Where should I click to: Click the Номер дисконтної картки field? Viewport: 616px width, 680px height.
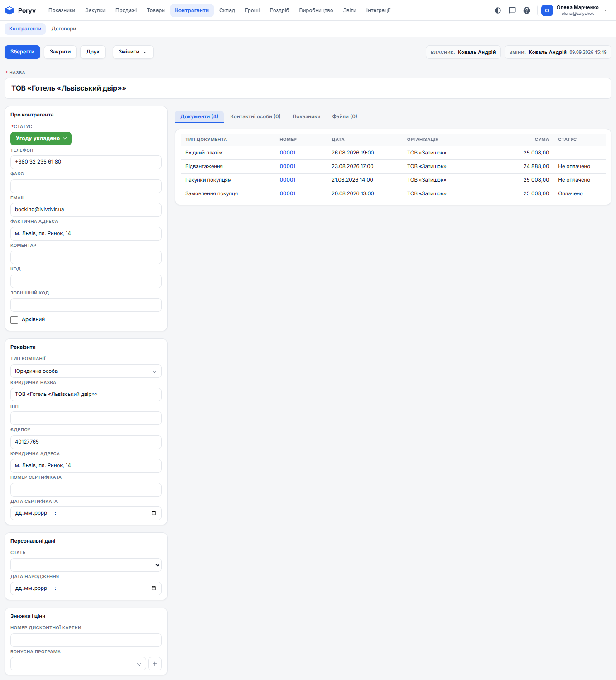pos(86,640)
